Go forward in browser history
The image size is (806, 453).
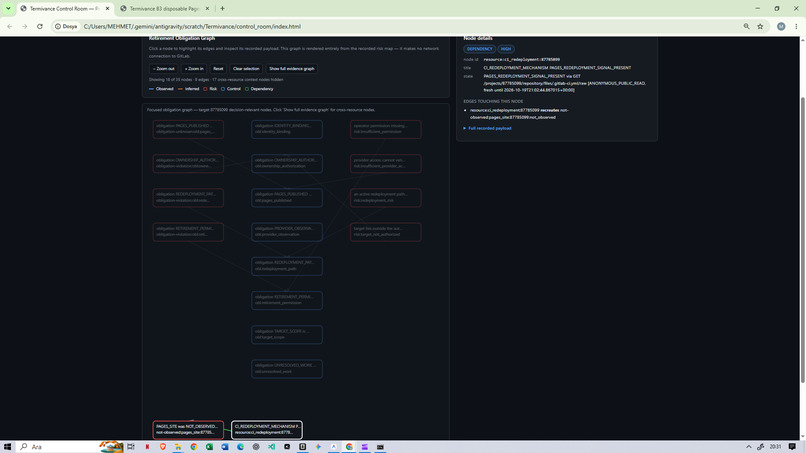click(24, 26)
